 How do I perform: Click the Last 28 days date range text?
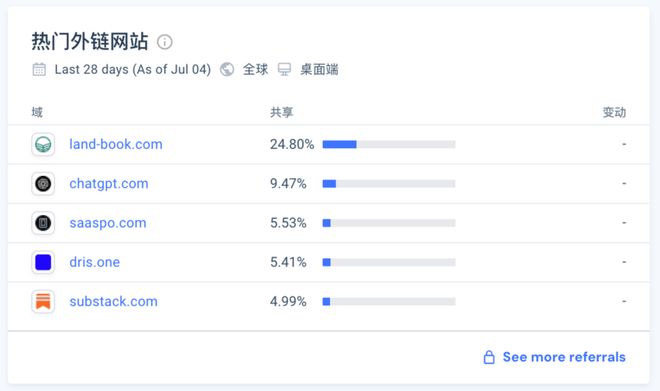pyautogui.click(x=133, y=69)
